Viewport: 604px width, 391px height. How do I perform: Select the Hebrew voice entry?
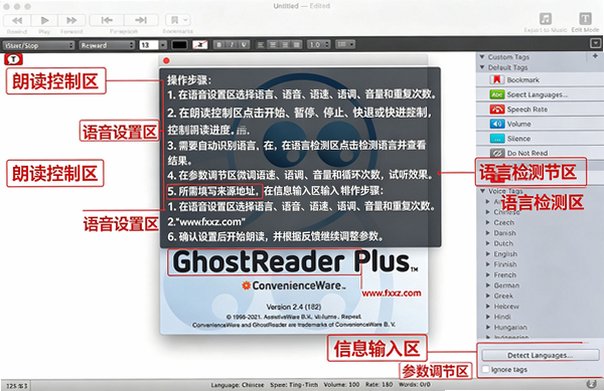tap(506, 306)
